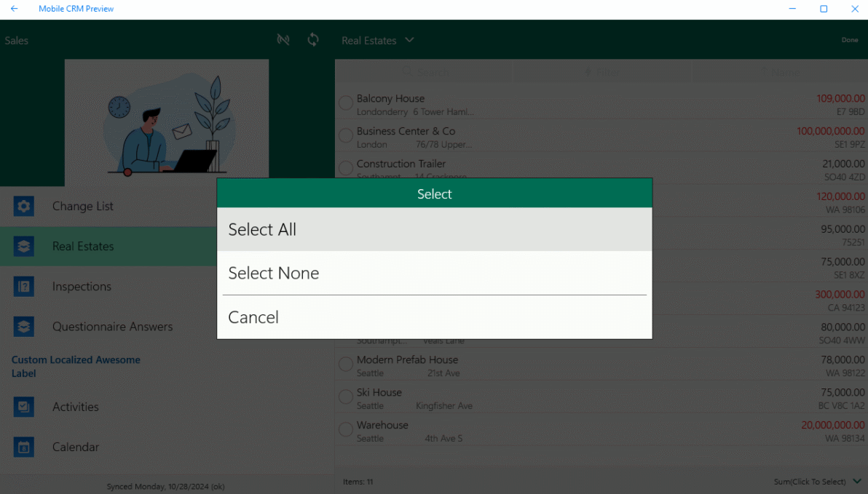This screenshot has height=494, width=868.
Task: Choose Select All in the dialog
Action: click(x=434, y=230)
